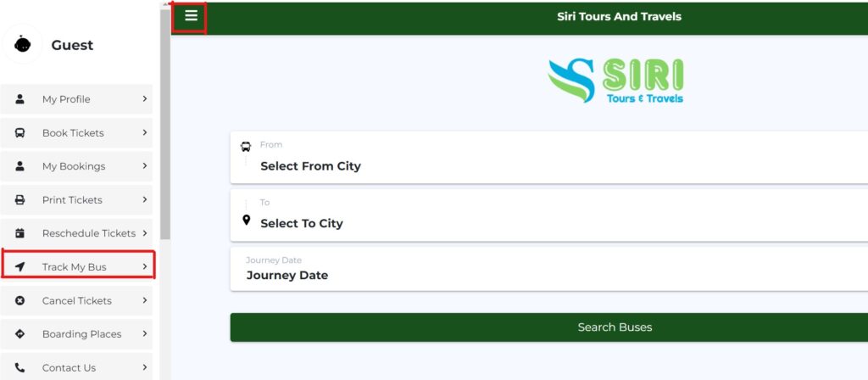Expand the Cancel Tickets chevron arrow
This screenshot has width=868, height=380.
tap(144, 300)
